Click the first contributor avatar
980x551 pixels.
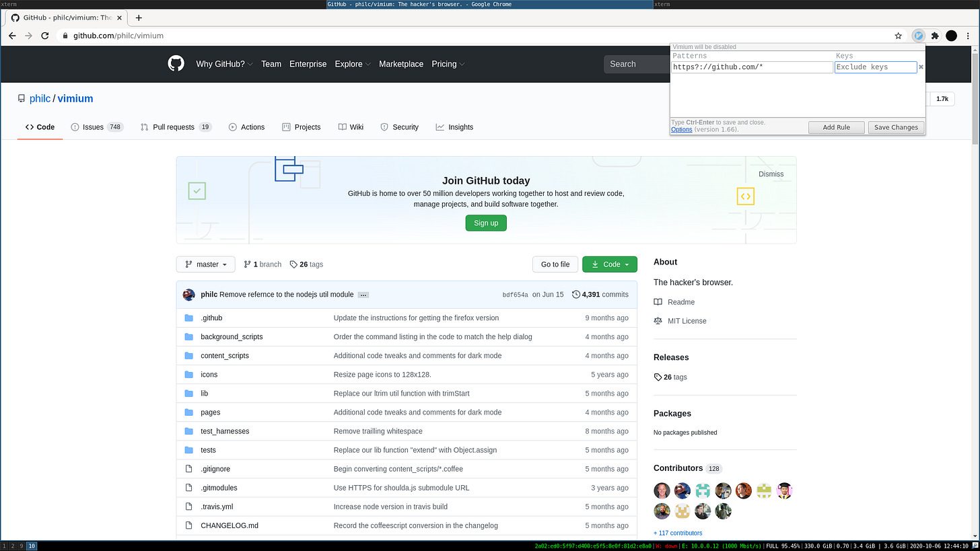tap(662, 490)
